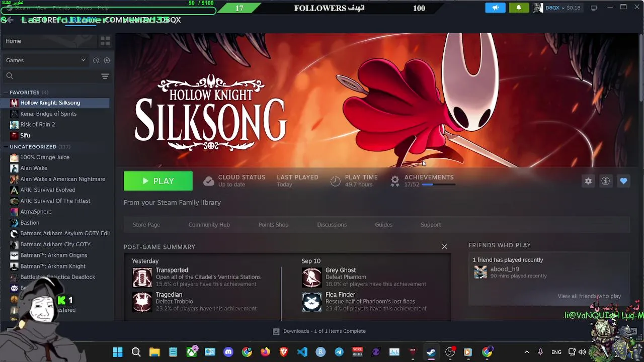Open Discord from the taskbar
This screenshot has width=644, height=362.
coord(228,352)
